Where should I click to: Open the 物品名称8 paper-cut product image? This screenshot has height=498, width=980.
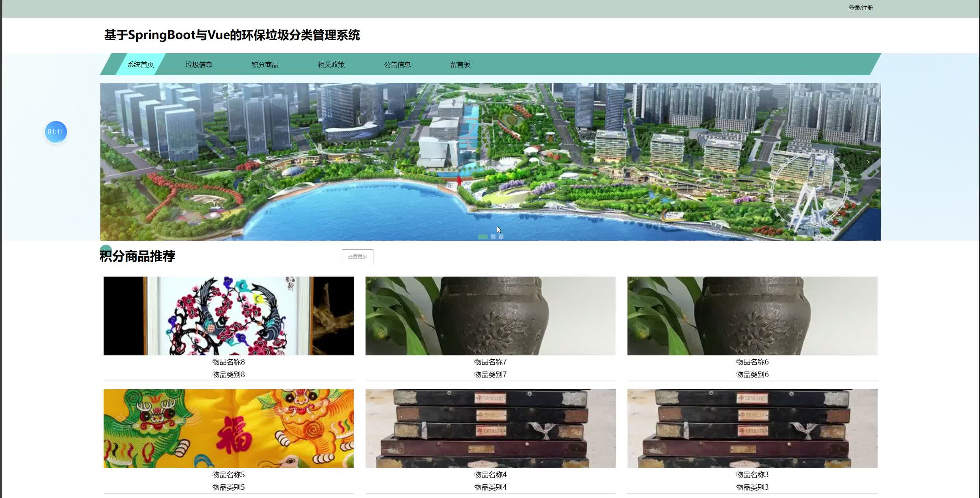(228, 316)
